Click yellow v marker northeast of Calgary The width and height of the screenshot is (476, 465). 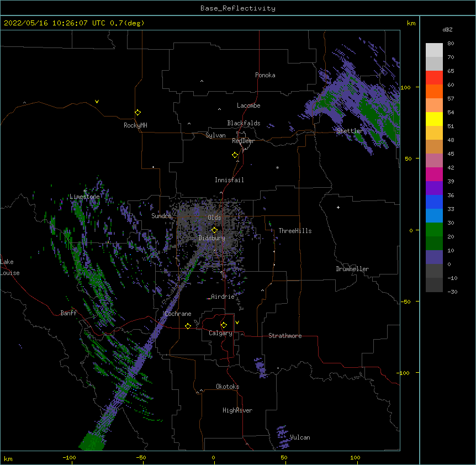click(x=237, y=323)
